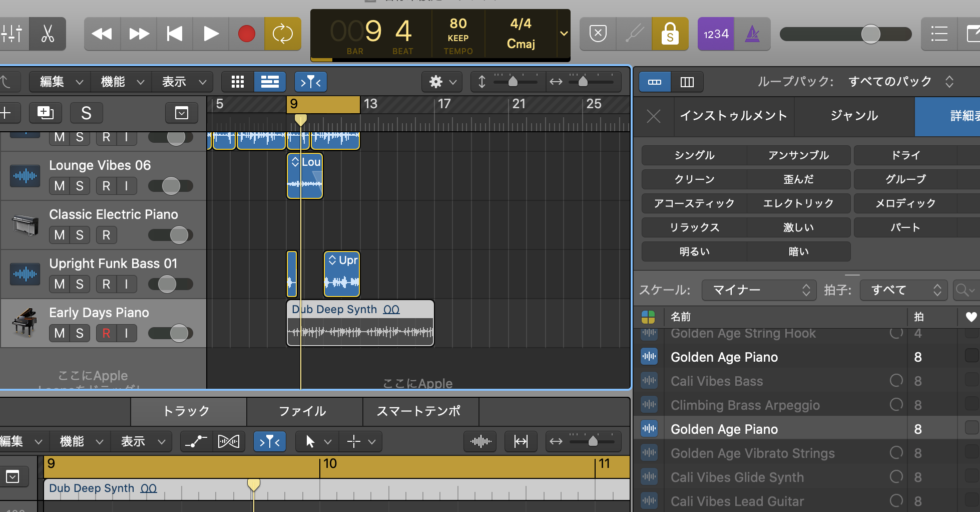Screen dimensions: 980x512
Task: Click the metronome icon
Action: [x=752, y=34]
